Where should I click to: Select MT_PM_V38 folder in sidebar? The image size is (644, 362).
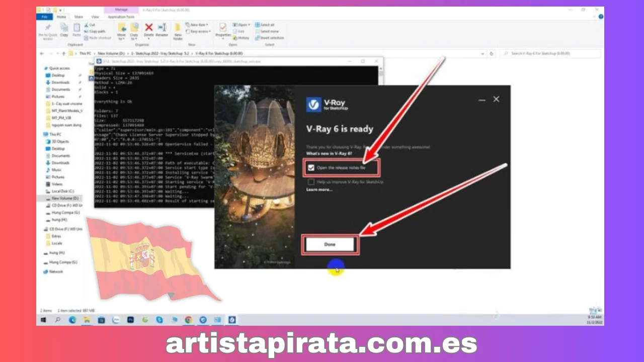click(x=61, y=118)
